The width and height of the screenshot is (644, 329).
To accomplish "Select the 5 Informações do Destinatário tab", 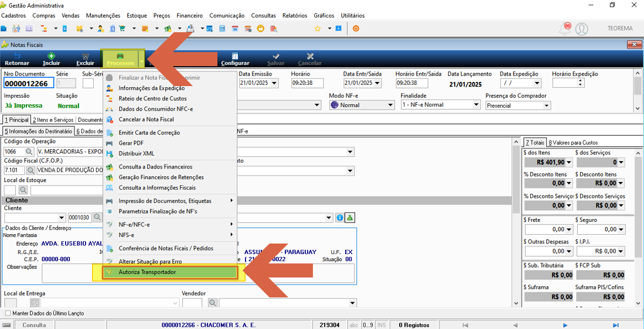I will [38, 131].
